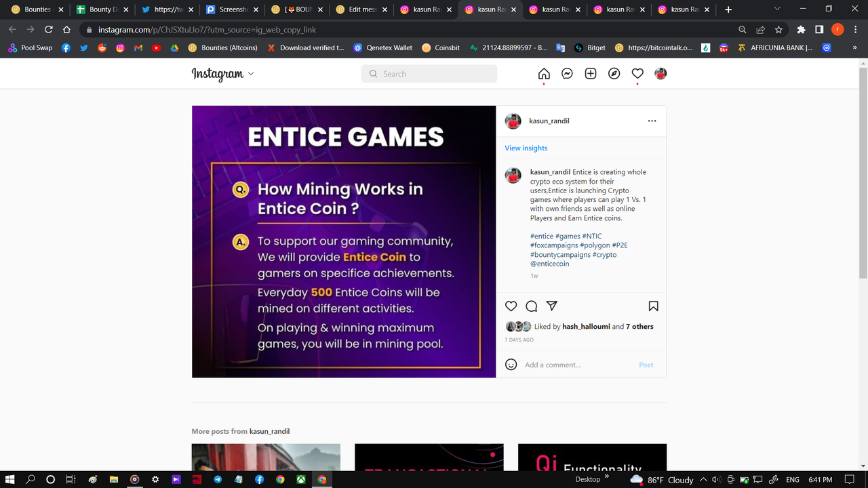Open zoom magnifier in address bar
The image size is (868, 488).
743,30
